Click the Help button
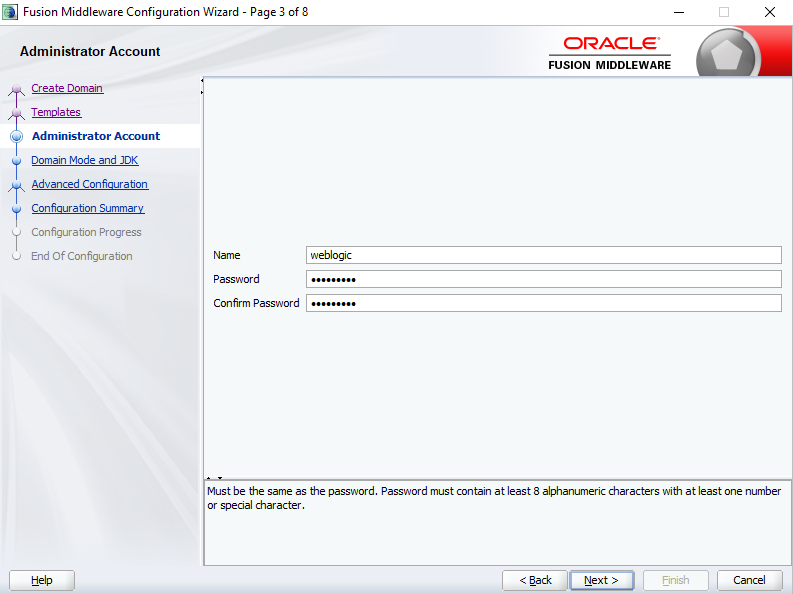 pos(42,580)
